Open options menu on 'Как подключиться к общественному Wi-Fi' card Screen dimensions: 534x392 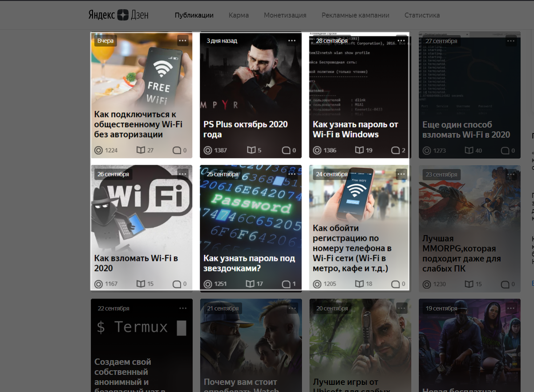point(183,40)
